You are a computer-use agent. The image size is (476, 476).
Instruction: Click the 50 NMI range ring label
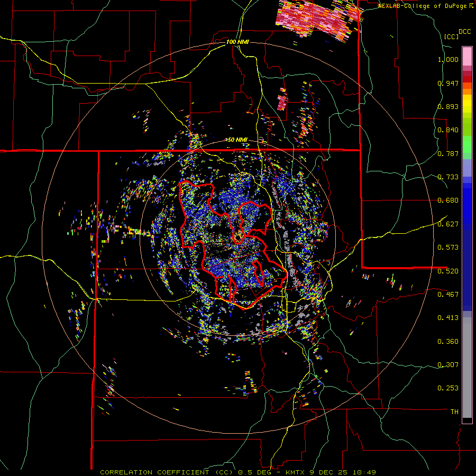tap(237, 140)
